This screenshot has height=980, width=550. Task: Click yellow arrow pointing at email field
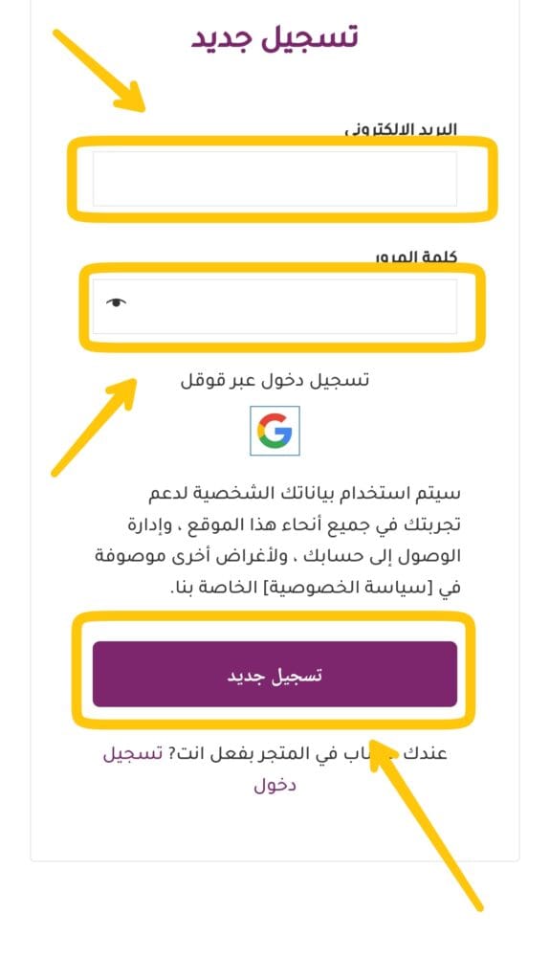pyautogui.click(x=99, y=70)
